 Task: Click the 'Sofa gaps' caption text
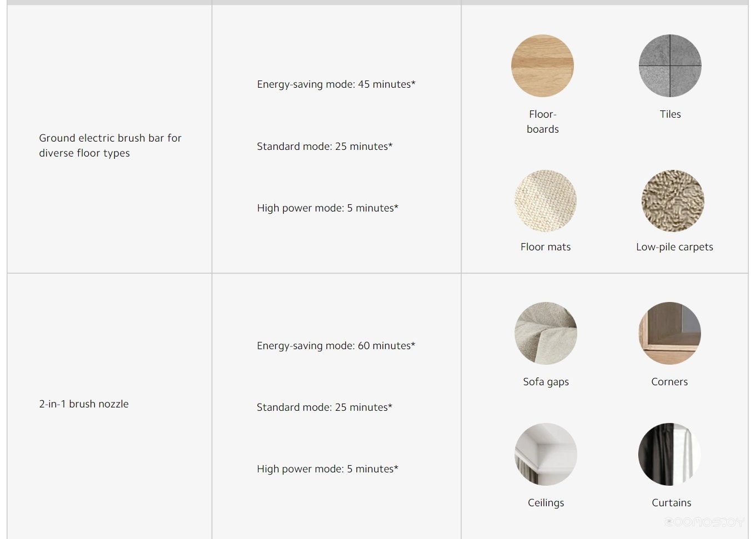tap(546, 382)
